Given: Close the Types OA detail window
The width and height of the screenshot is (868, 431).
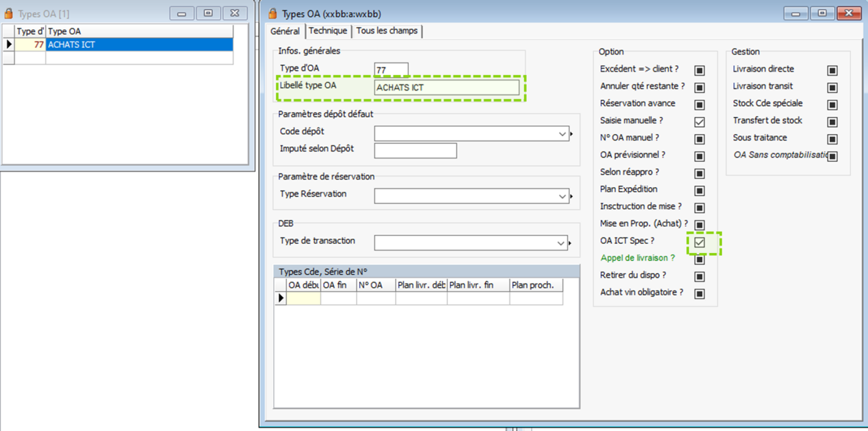Looking at the screenshot, I should point(849,14).
